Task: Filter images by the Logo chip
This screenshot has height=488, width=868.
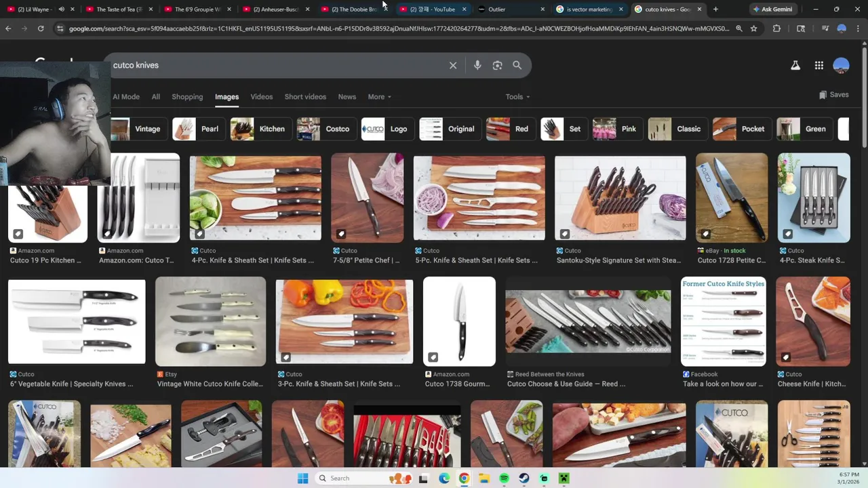Action: pyautogui.click(x=387, y=129)
